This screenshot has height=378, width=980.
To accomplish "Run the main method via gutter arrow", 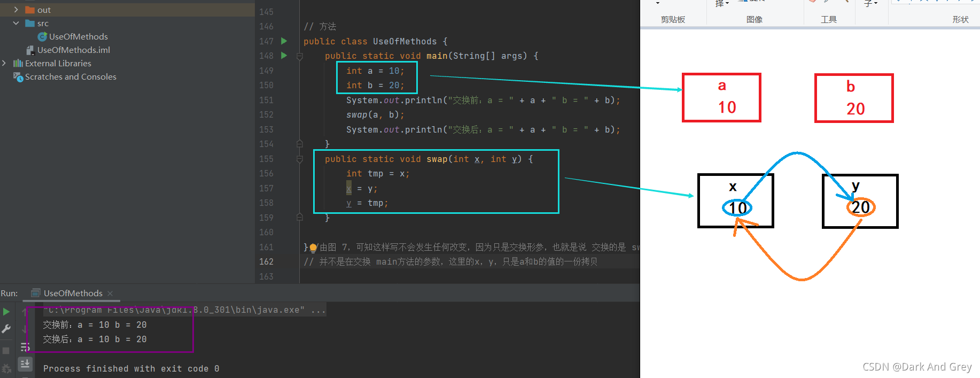I will coord(284,56).
